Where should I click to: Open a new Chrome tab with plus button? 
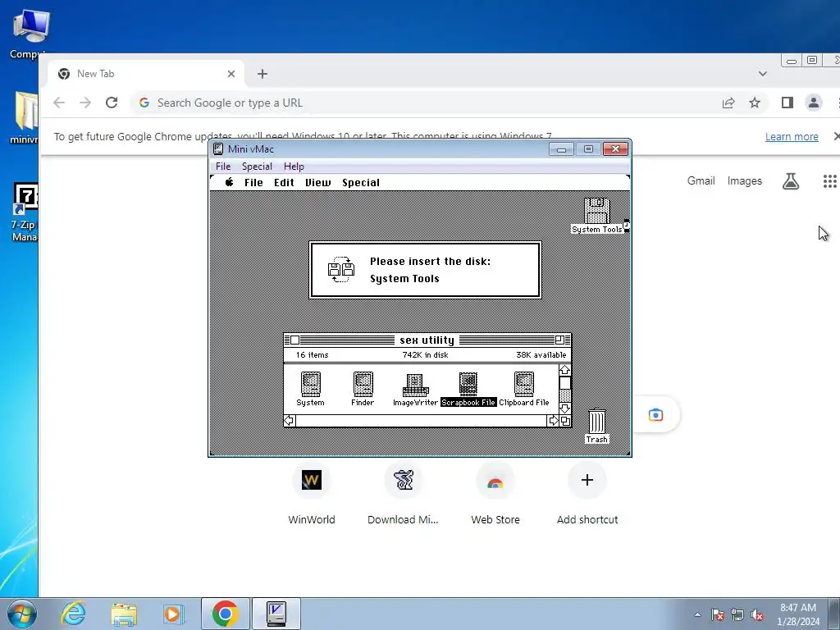[x=262, y=74]
